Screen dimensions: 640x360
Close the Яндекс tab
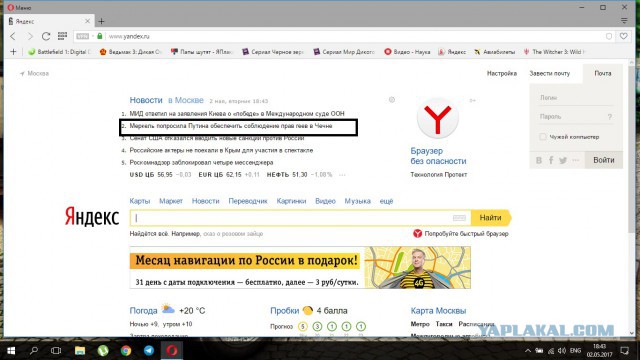pyautogui.click(x=87, y=21)
